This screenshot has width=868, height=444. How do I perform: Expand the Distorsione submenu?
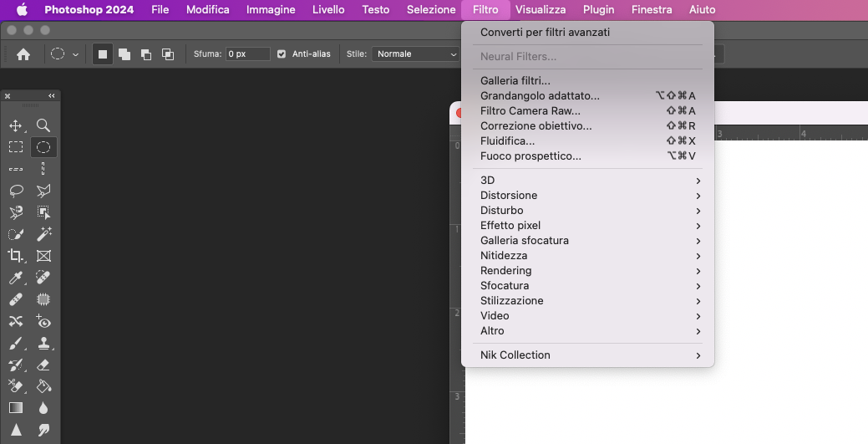[588, 196]
